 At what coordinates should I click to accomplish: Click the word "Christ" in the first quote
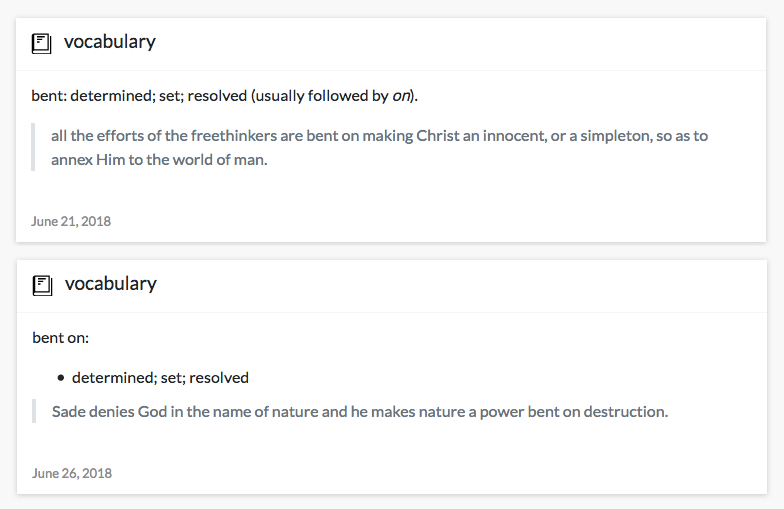click(438, 136)
